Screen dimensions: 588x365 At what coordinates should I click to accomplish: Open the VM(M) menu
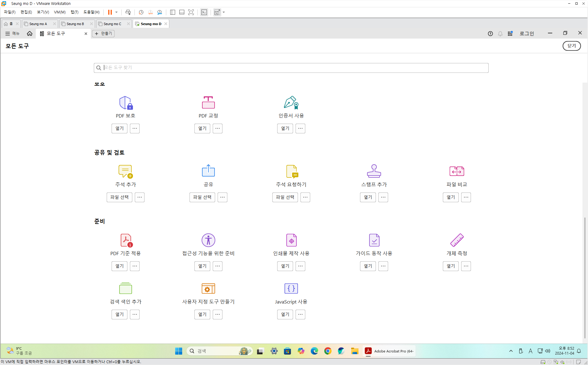[60, 12]
